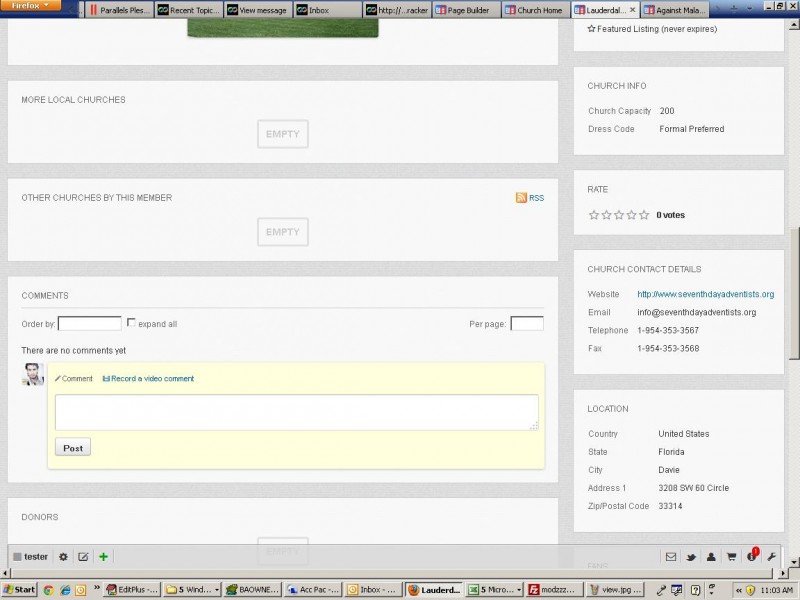Viewport: 800px width, 600px height.
Task: Open the 5 Windows Explorer taskbar group
Action: tap(192, 589)
